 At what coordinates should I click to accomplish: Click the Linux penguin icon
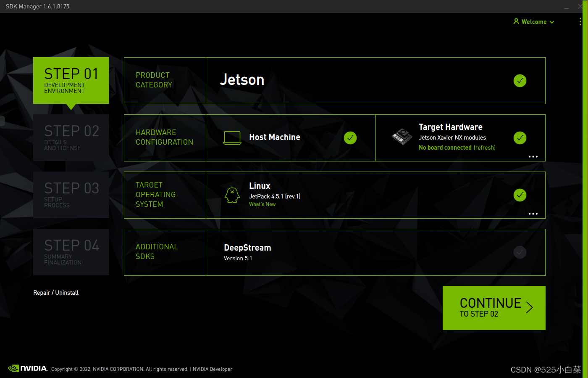click(x=232, y=195)
